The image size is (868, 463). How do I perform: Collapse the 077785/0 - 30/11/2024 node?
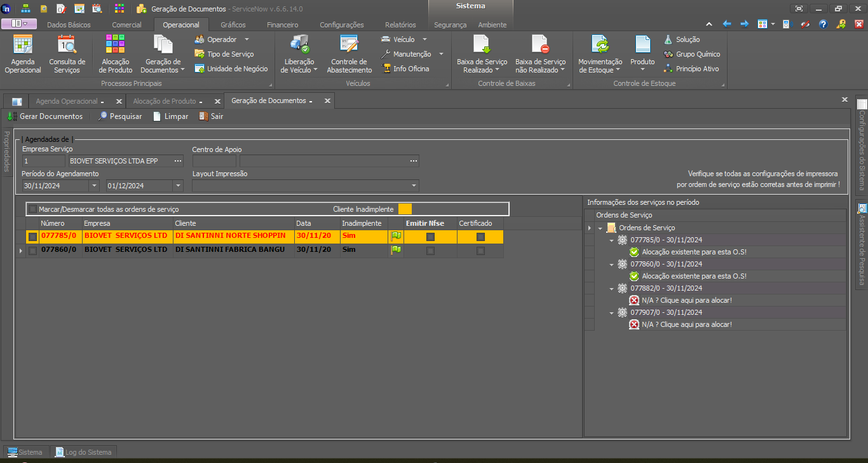[611, 240]
